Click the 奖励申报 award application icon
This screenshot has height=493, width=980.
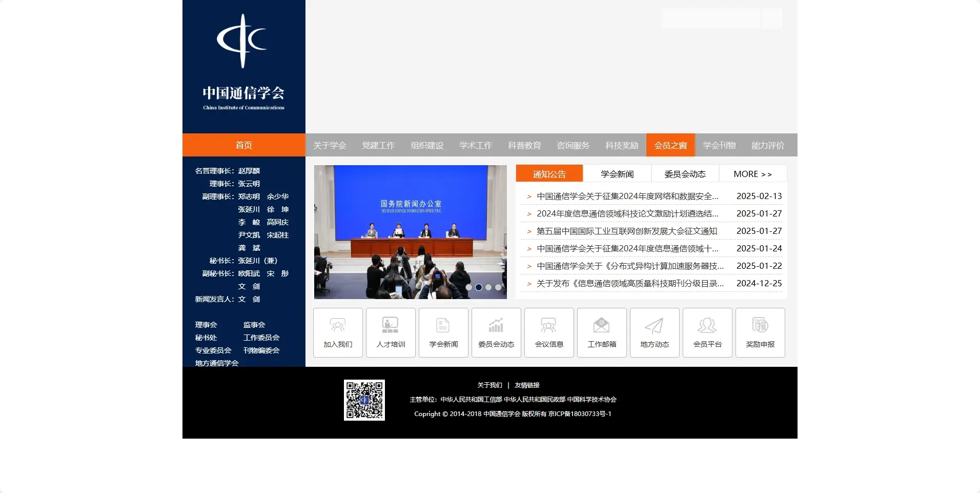click(x=760, y=332)
